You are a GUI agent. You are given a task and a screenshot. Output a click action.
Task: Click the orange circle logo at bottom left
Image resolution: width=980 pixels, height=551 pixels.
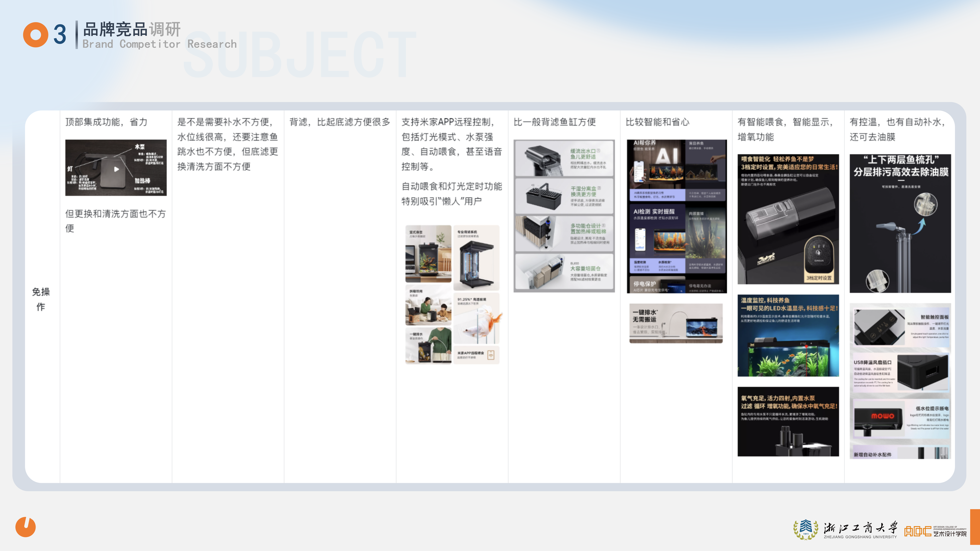(26, 527)
